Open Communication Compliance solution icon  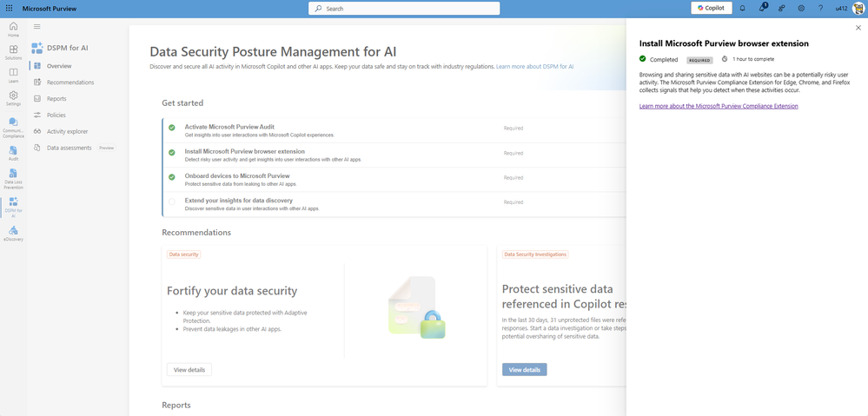pyautogui.click(x=13, y=128)
